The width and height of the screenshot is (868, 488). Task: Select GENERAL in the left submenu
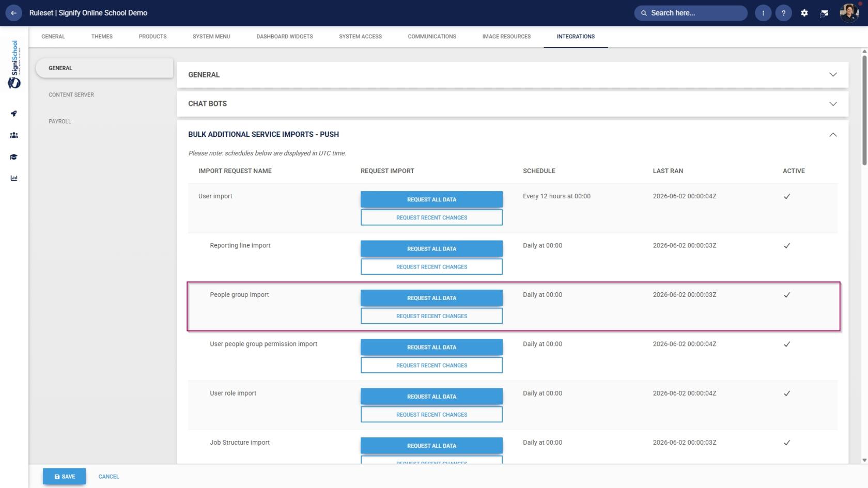click(104, 68)
